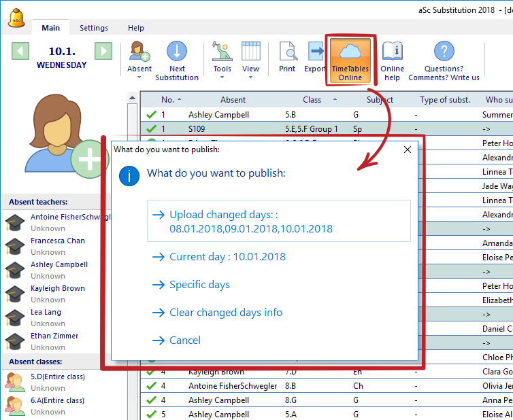
Task: Click graduation cap icon next to Ethan Zimmer
Action: [x=15, y=342]
